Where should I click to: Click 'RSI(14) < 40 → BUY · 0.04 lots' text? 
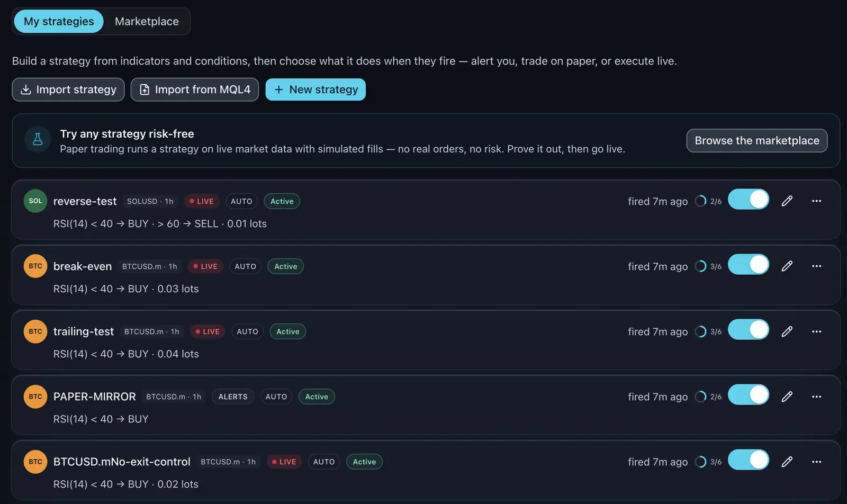point(126,354)
